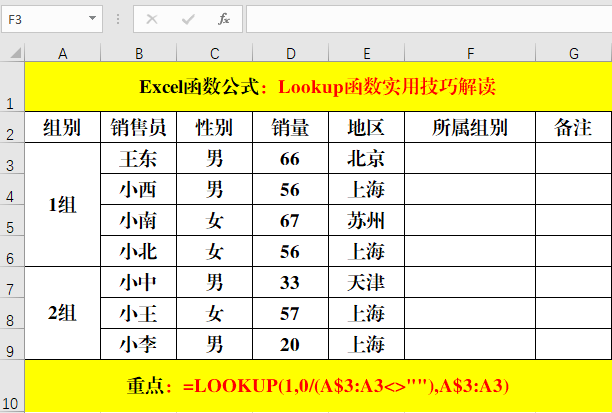Click the region cell '北京'
Image resolution: width=612 pixels, height=413 pixels.
367,158
